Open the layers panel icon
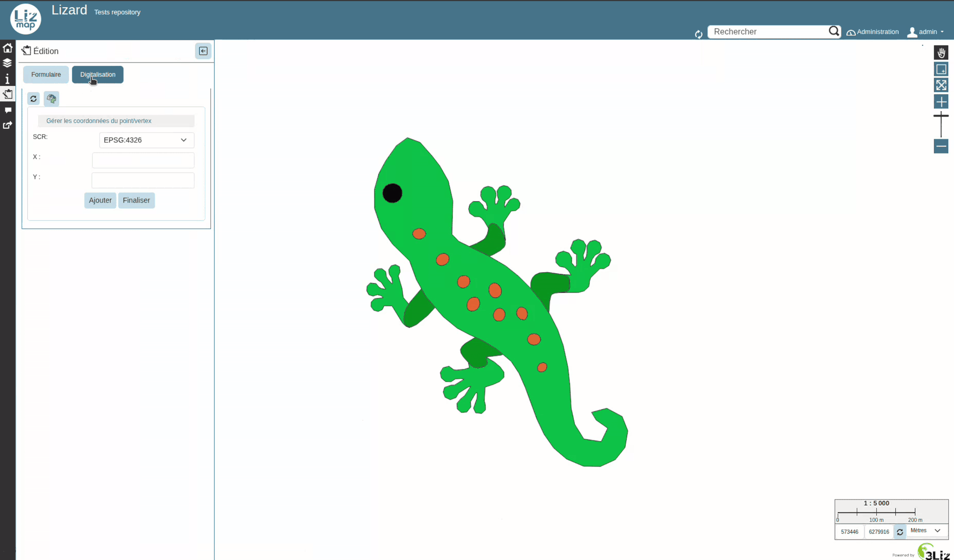Viewport: 954px width, 560px height. [x=8, y=63]
